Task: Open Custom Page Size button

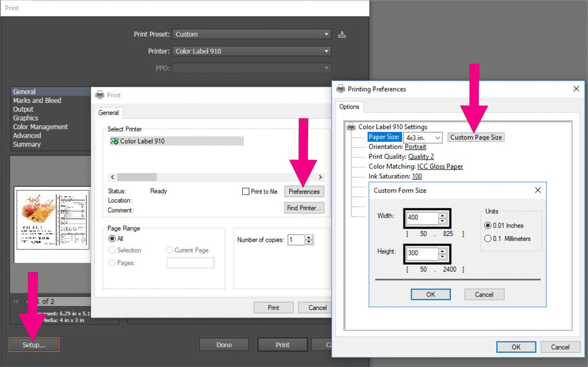Action: pyautogui.click(x=476, y=137)
